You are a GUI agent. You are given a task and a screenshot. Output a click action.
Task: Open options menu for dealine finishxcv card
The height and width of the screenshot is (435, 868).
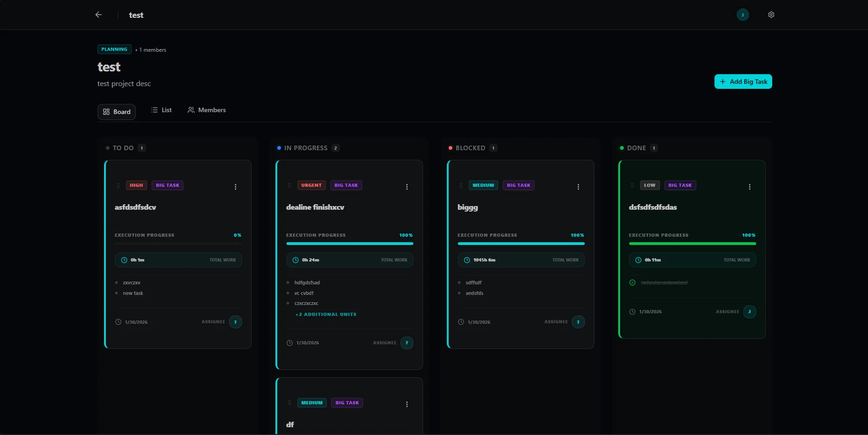pyautogui.click(x=407, y=187)
